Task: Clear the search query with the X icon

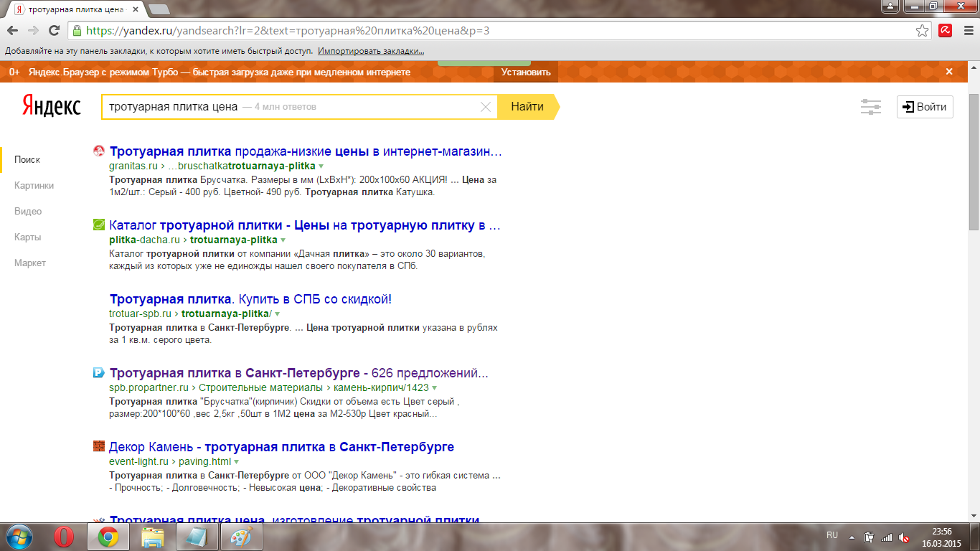Action: pos(486,107)
